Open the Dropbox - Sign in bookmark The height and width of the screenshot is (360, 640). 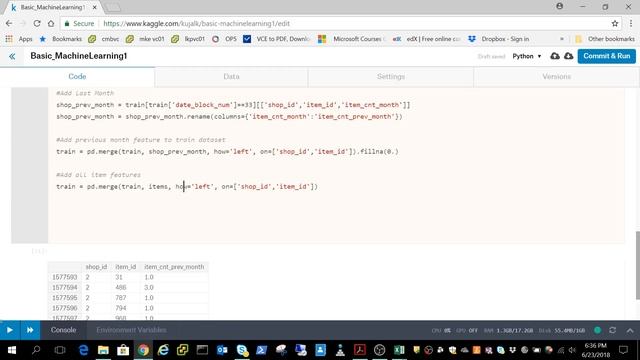499,39
